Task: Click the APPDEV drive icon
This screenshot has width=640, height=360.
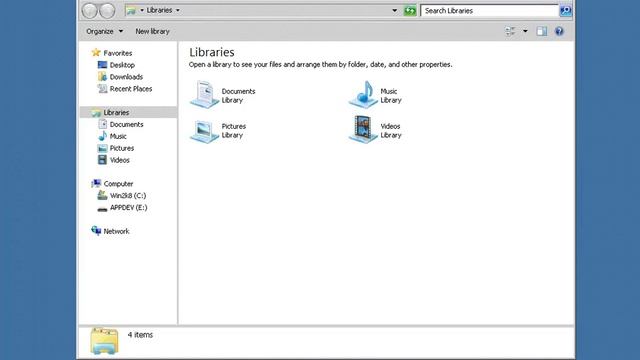Action: pos(102,209)
